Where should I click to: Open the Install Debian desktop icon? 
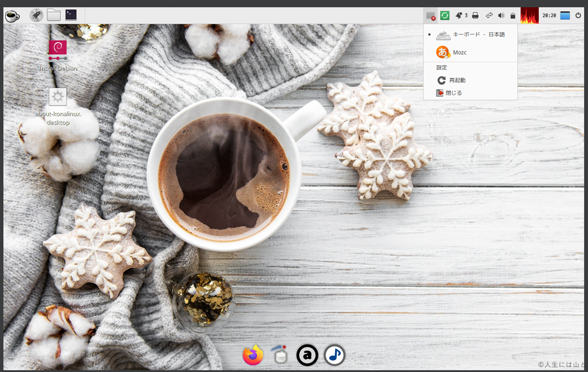[x=58, y=56]
